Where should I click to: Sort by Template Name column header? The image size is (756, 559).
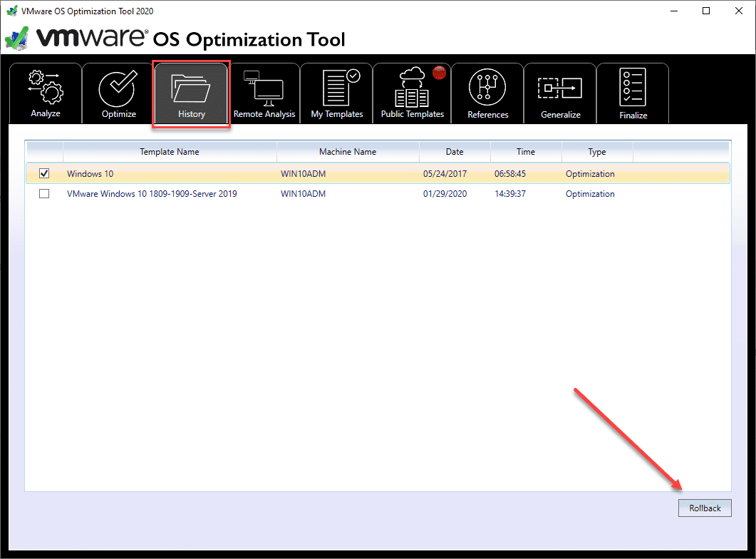pos(170,151)
